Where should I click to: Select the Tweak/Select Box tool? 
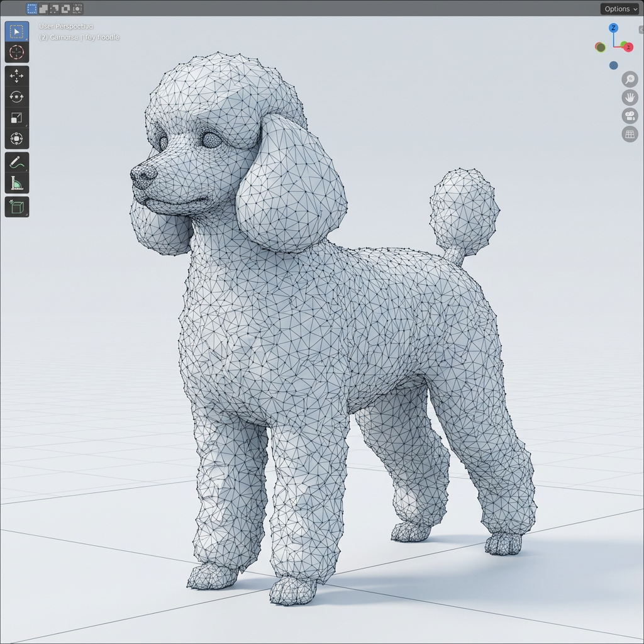coord(17,31)
